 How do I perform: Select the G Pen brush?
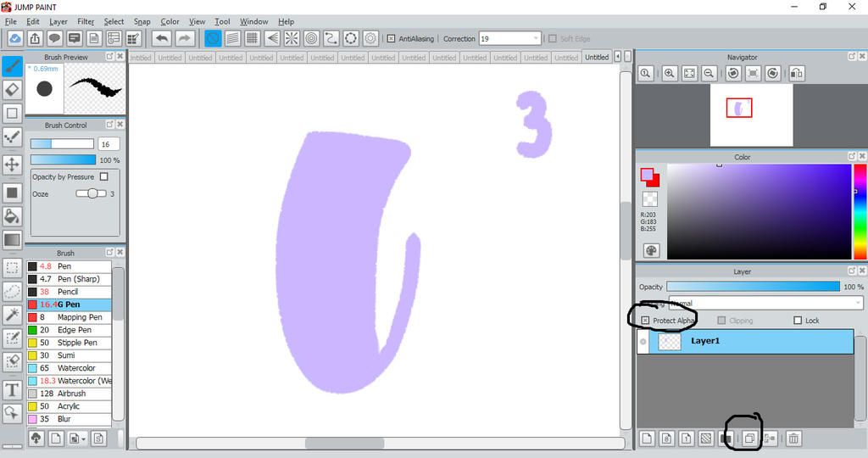(x=70, y=304)
